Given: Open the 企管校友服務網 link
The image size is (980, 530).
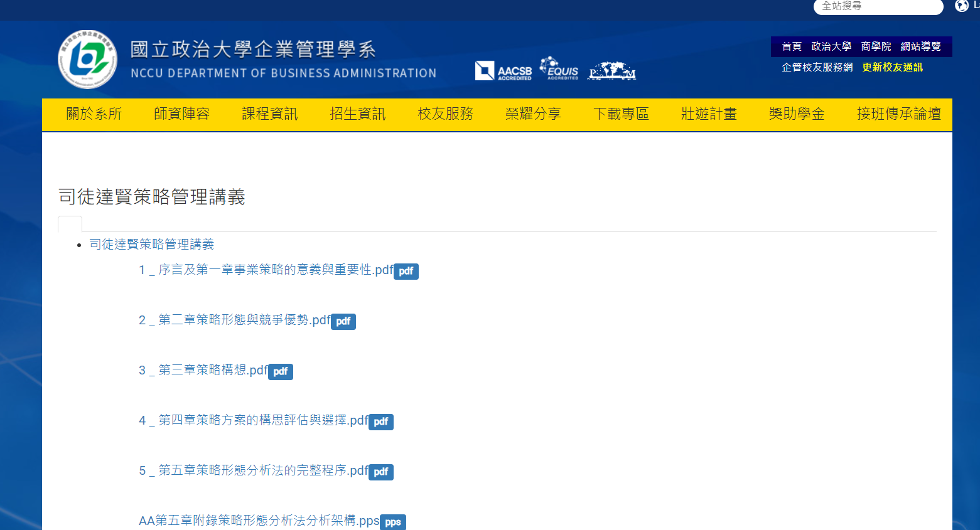Looking at the screenshot, I should coord(817,67).
